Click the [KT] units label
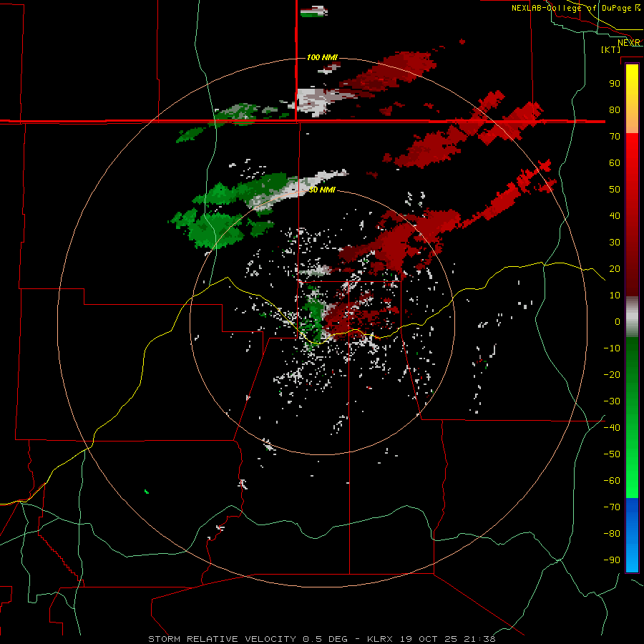 (x=611, y=49)
